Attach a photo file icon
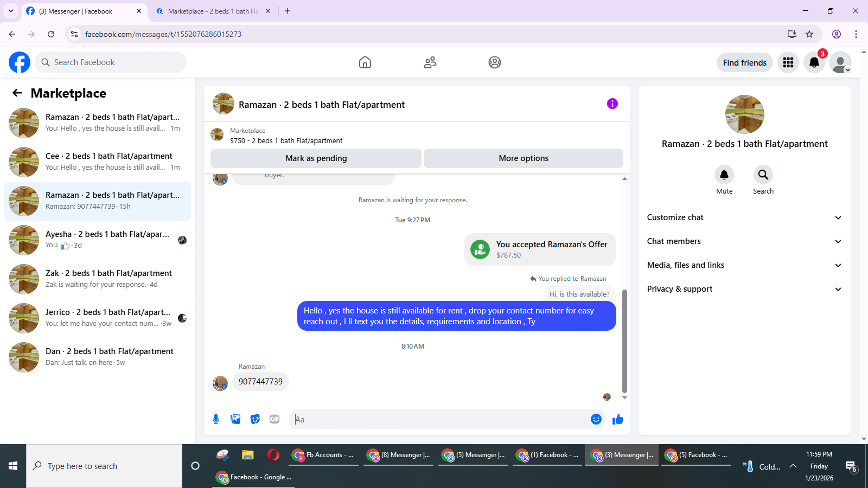868x488 pixels. (235, 419)
